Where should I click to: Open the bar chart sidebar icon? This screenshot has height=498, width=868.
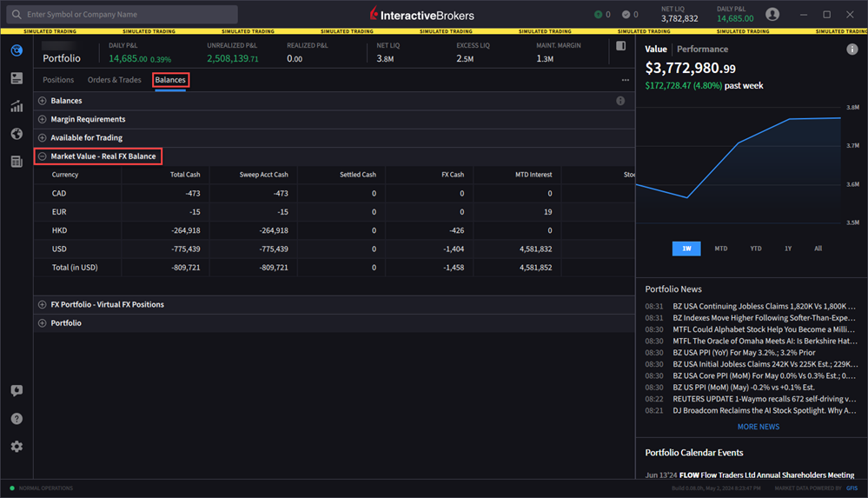17,106
